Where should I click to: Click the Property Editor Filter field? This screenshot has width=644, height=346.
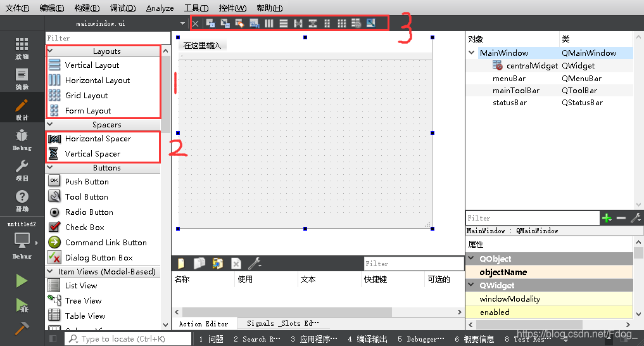[x=533, y=218]
